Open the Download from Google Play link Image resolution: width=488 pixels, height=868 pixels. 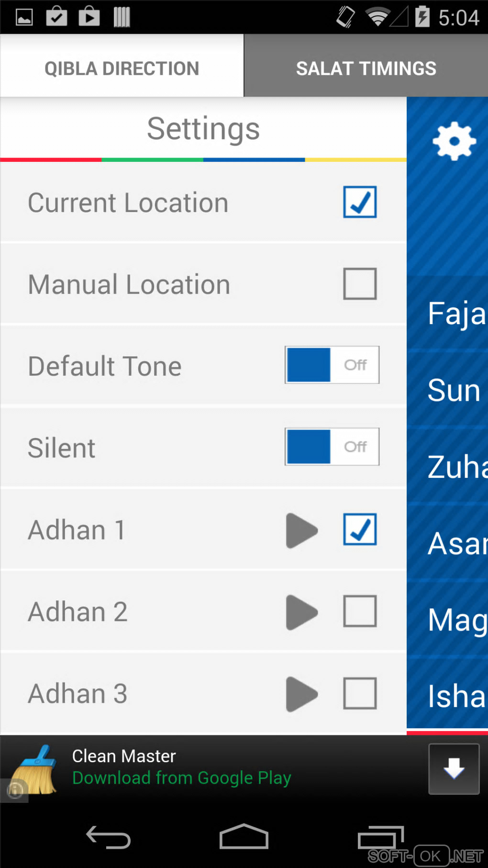182,778
